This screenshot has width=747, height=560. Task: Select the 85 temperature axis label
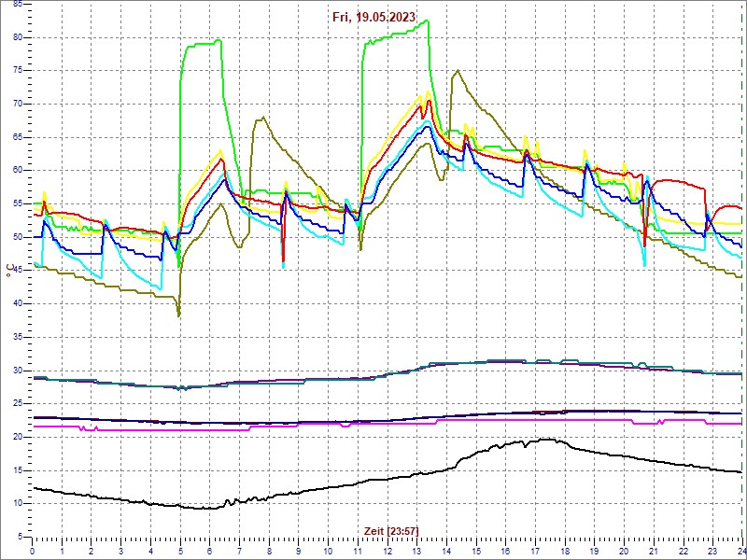[17, 5]
